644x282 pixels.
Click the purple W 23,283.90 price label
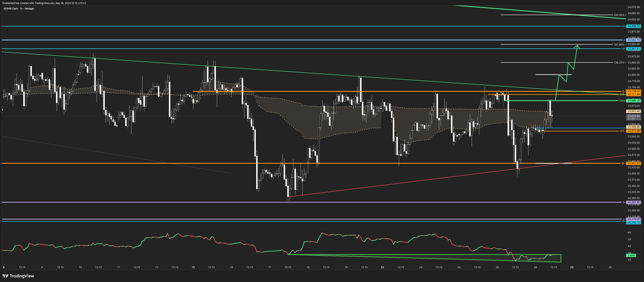(x=633, y=202)
